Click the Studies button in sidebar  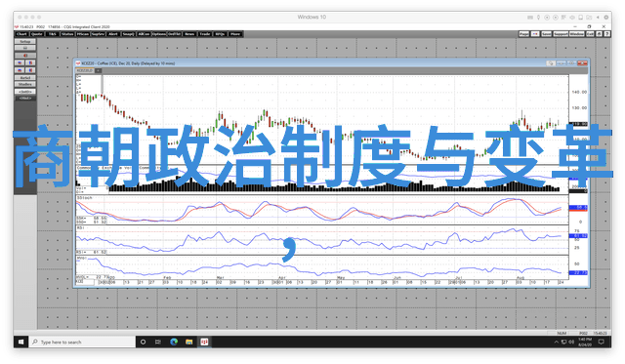click(x=25, y=85)
